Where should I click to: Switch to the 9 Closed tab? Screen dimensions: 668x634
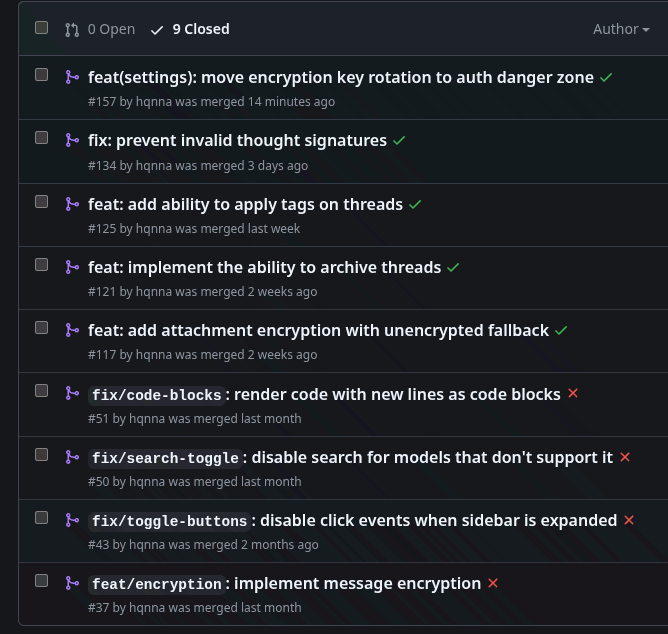190,29
